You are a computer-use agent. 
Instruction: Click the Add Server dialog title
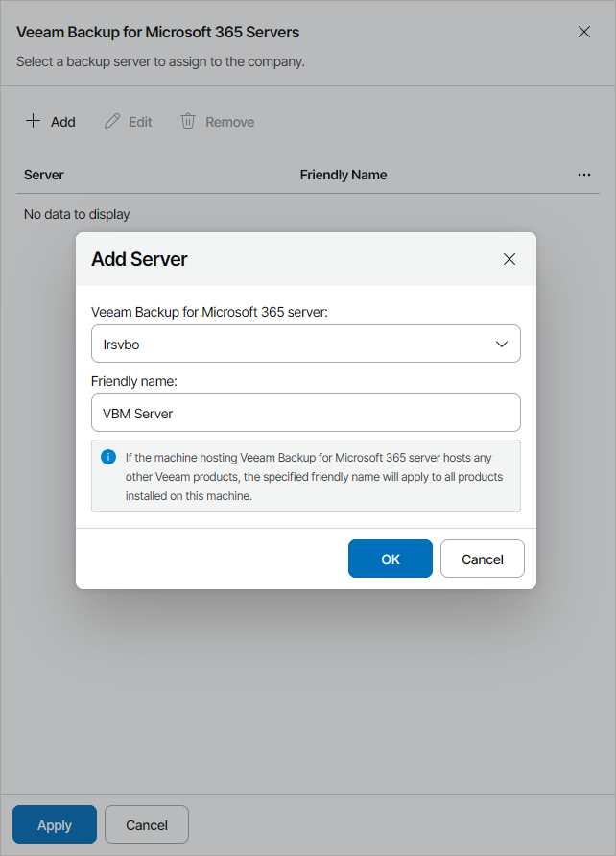(x=140, y=259)
